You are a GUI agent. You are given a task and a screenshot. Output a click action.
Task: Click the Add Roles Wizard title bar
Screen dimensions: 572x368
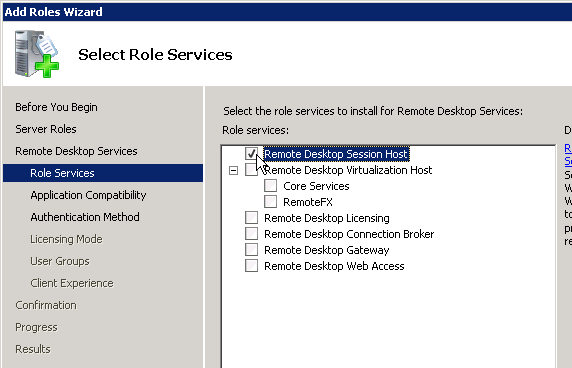click(287, 12)
